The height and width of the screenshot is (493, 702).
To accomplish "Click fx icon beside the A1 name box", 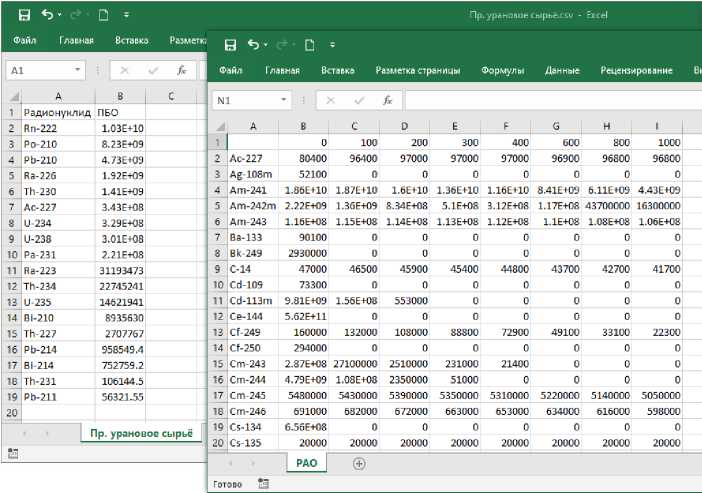I will click(181, 71).
